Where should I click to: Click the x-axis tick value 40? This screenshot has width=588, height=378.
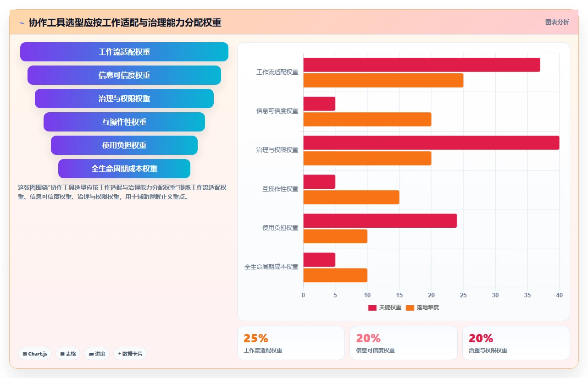click(x=559, y=295)
